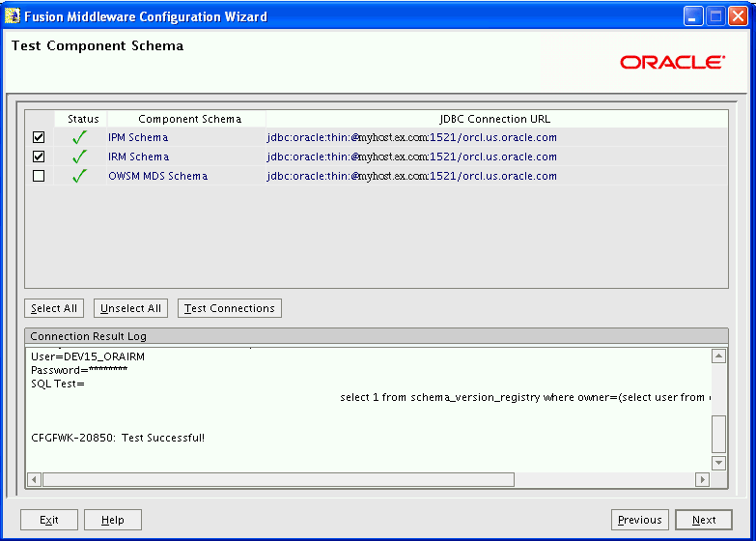The width and height of the screenshot is (756, 541).
Task: Click the CFGFWK-20850 Test Successful message
Action: pyautogui.click(x=118, y=438)
